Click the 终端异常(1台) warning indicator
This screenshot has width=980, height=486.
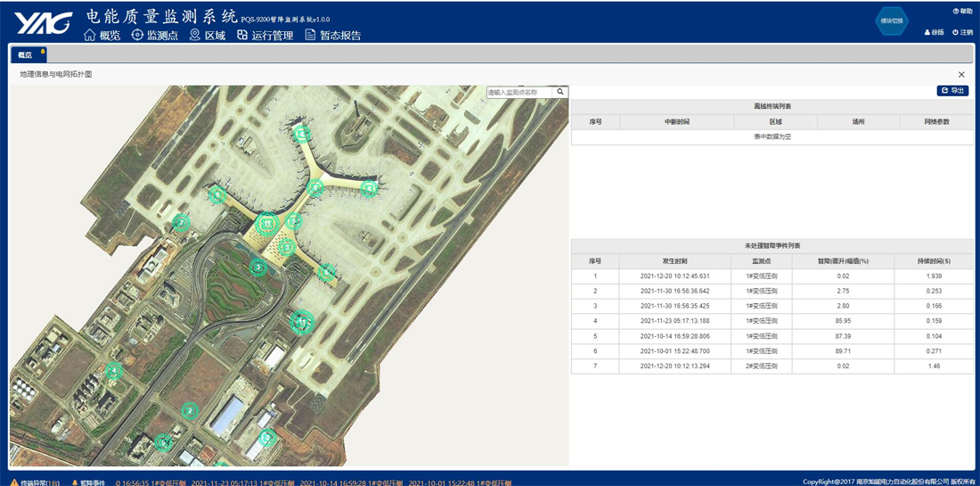[x=35, y=482]
